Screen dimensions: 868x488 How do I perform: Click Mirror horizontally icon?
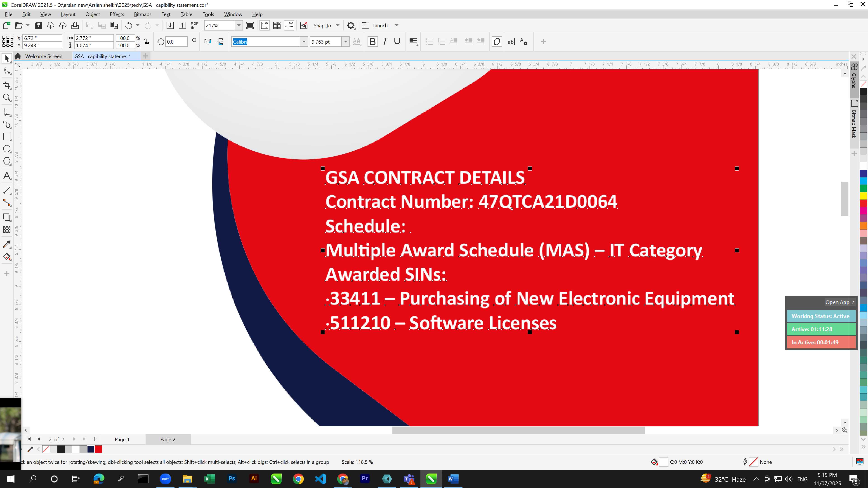click(208, 42)
